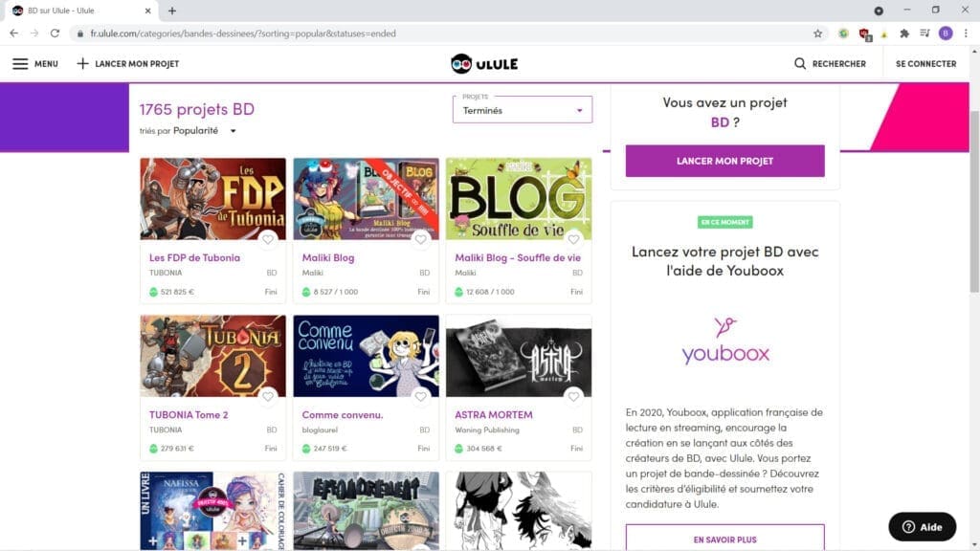Open the hamburger MENU icon
The width and height of the screenshot is (980, 551).
(20, 64)
